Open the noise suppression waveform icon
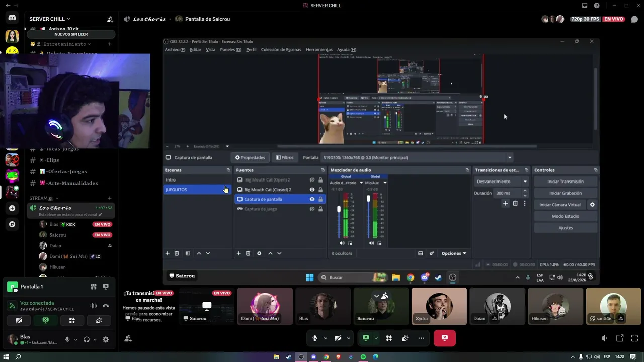 tap(94, 306)
